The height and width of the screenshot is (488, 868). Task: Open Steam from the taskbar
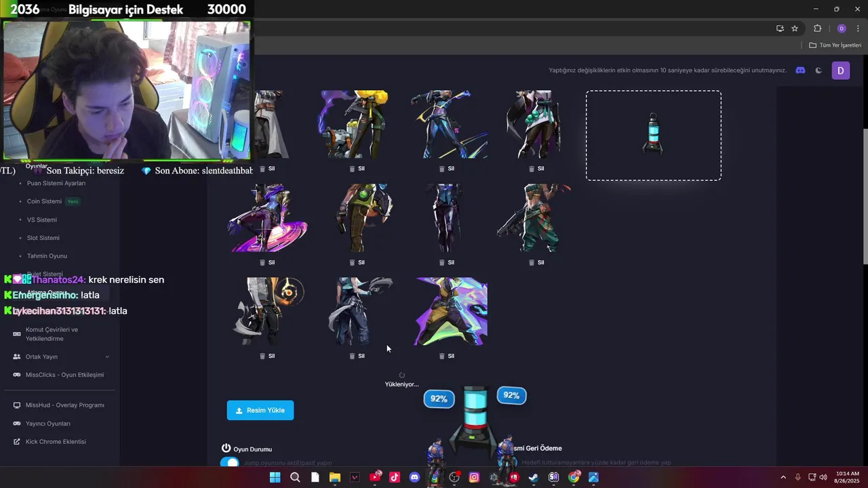point(534,477)
